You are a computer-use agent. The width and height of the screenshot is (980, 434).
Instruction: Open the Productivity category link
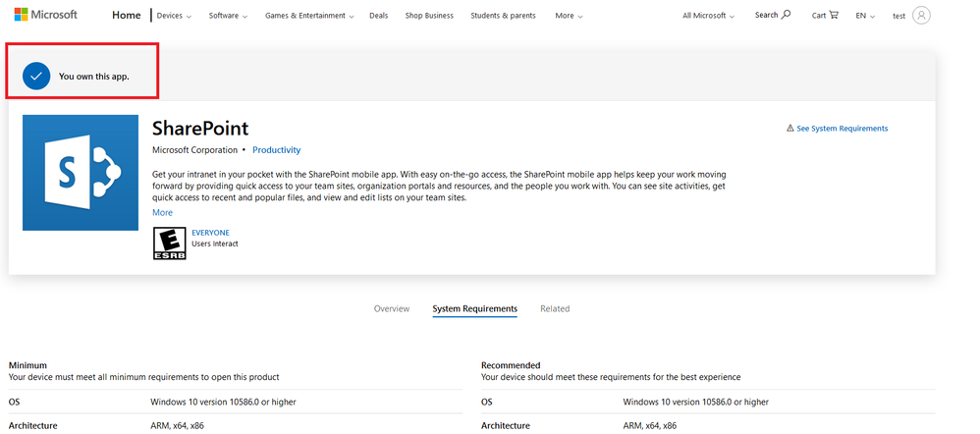276,150
